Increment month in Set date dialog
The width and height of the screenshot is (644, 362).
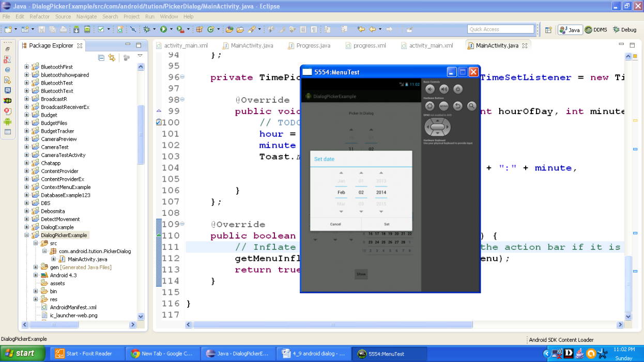coord(341,173)
